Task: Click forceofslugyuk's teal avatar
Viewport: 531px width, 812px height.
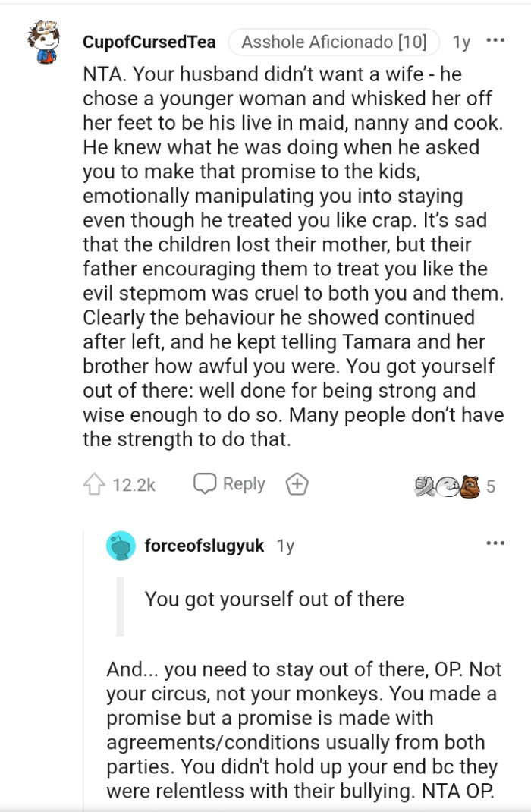Action: (x=123, y=545)
